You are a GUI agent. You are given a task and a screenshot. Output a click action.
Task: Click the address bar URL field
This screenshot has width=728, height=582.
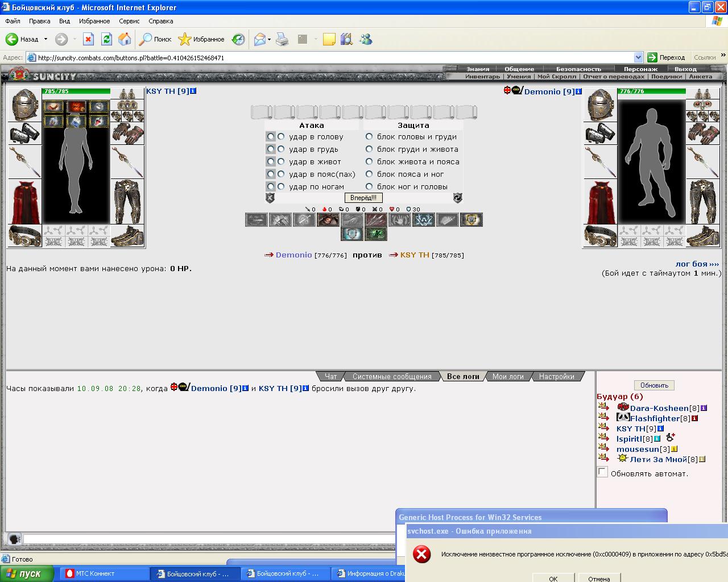point(330,57)
